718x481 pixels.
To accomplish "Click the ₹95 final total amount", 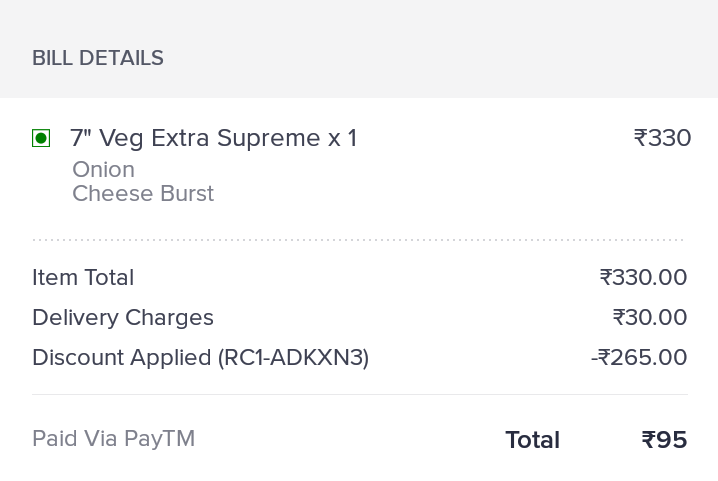I will pyautogui.click(x=664, y=440).
